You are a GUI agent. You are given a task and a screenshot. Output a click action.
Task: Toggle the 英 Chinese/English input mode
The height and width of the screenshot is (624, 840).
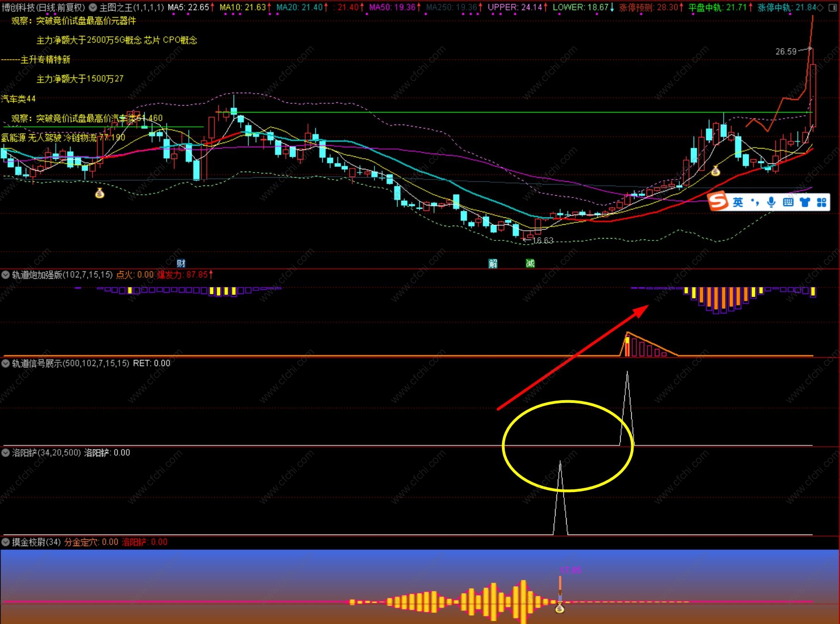coord(738,202)
